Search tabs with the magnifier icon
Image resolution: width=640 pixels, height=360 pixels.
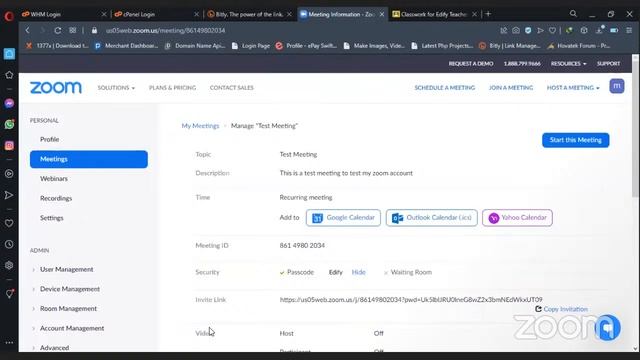pyautogui.click(x=573, y=14)
